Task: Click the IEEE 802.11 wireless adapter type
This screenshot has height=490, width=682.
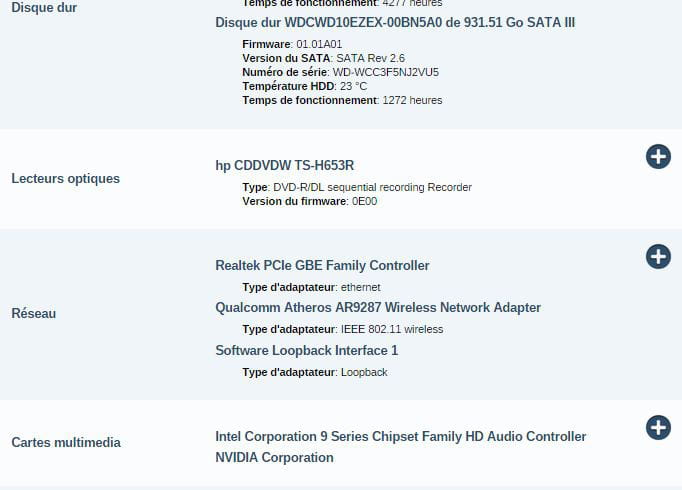Action: (391, 329)
